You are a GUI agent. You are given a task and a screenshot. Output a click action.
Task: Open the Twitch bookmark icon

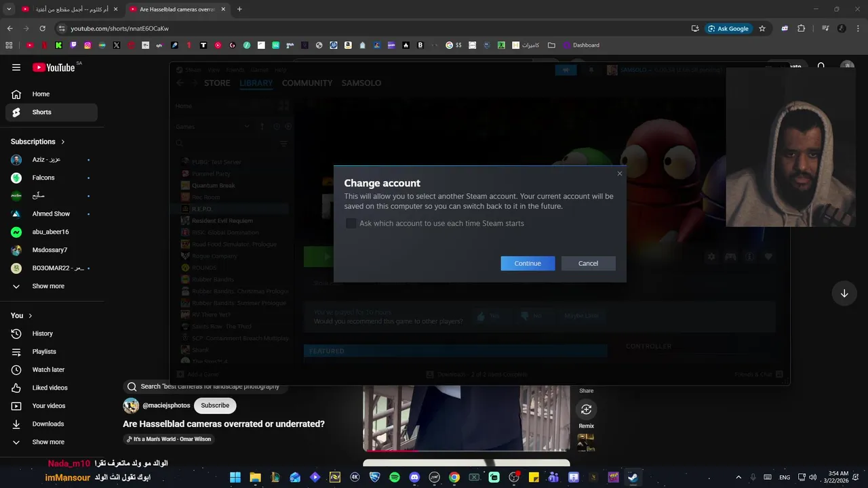pos(73,45)
